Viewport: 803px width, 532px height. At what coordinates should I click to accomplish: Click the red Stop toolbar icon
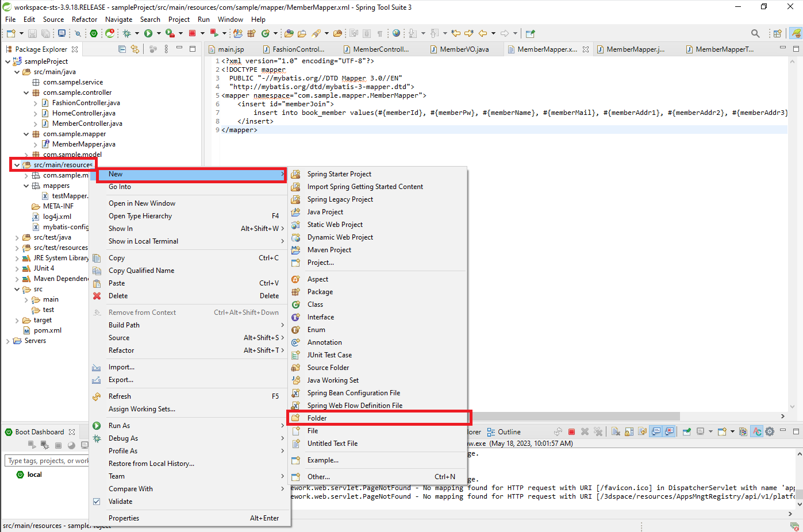192,33
